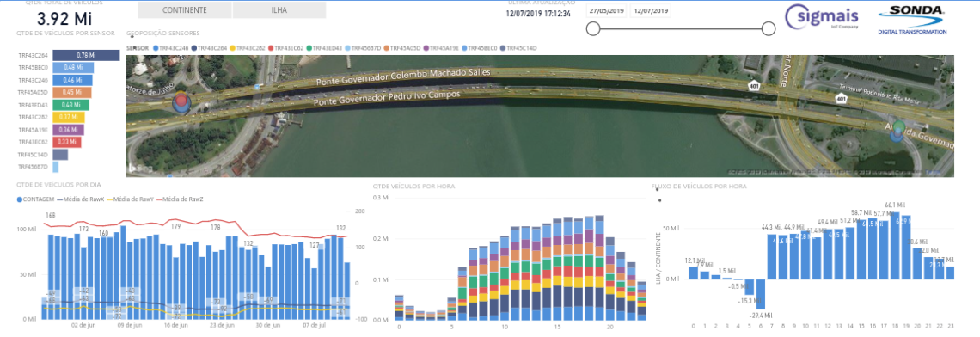Click the TRF43EC62 bar showing 0.33 Mi
Screen dimensions: 980x337
(x=67, y=142)
